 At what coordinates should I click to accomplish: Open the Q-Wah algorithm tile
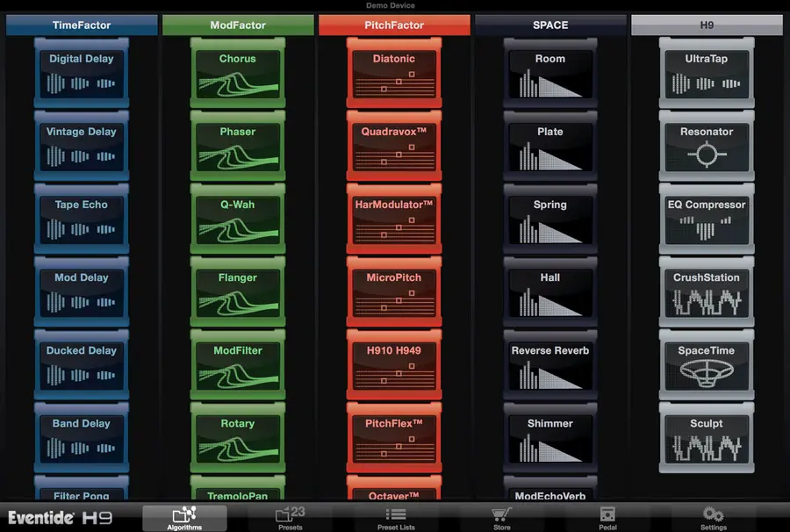(238, 219)
